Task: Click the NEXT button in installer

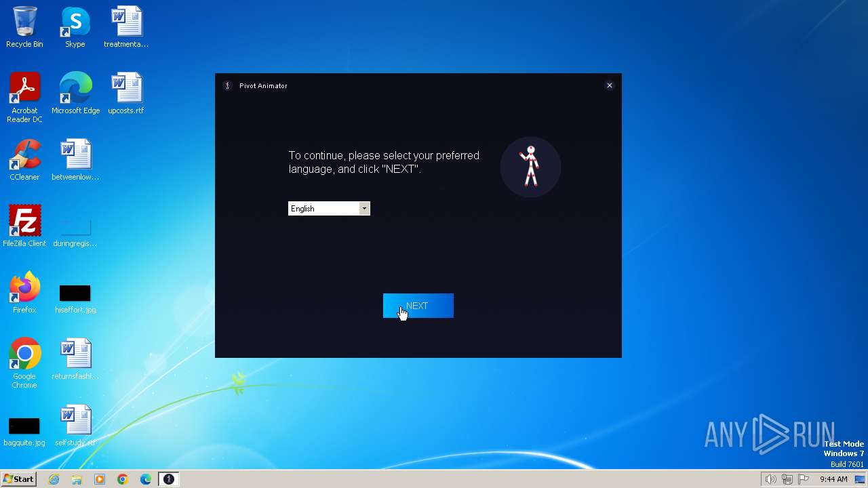Action: pos(418,306)
